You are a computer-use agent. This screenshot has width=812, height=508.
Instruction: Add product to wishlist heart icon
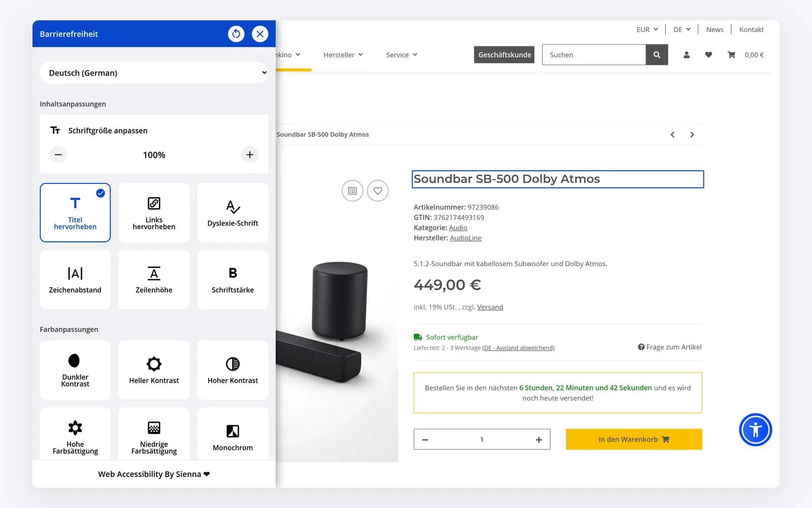pyautogui.click(x=378, y=191)
